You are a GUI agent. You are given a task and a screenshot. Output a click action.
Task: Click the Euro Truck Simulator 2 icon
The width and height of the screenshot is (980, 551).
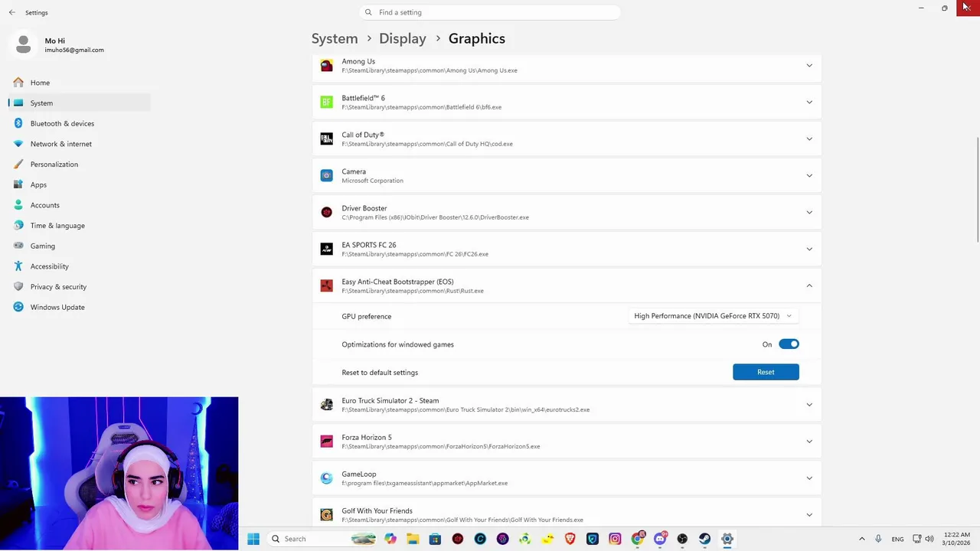(327, 405)
